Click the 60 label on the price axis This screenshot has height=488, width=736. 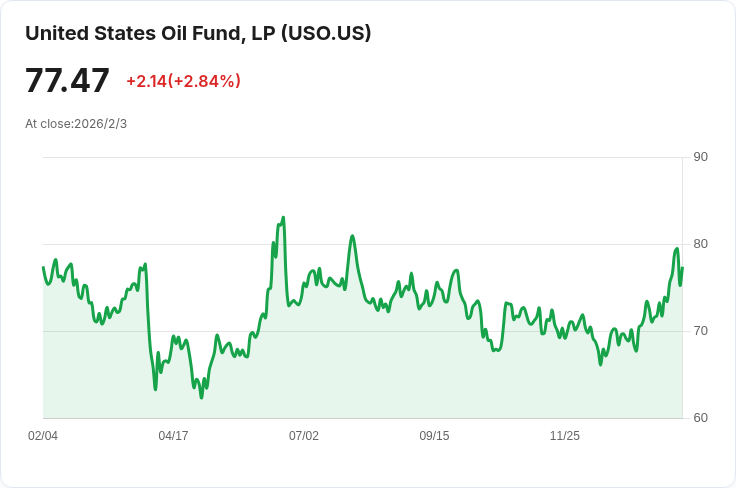pos(700,418)
